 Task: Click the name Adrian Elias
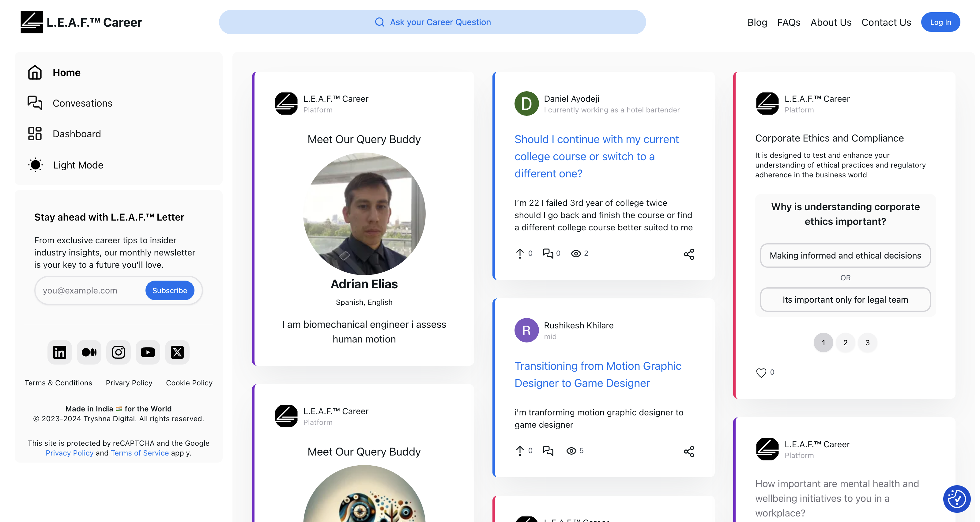(x=364, y=284)
